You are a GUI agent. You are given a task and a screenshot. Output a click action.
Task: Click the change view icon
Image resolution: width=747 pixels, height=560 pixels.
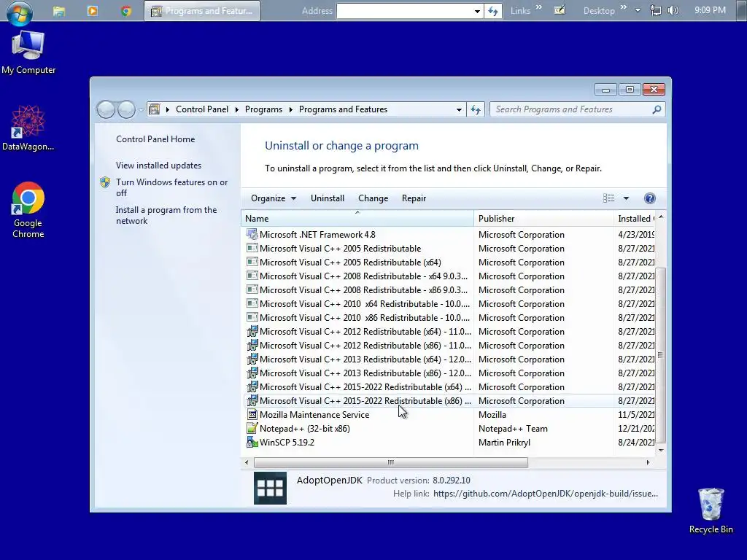click(608, 198)
